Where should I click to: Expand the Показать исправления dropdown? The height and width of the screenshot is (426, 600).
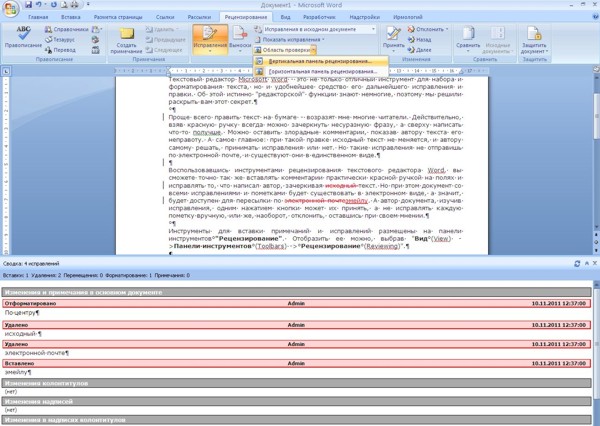pyautogui.click(x=290, y=39)
